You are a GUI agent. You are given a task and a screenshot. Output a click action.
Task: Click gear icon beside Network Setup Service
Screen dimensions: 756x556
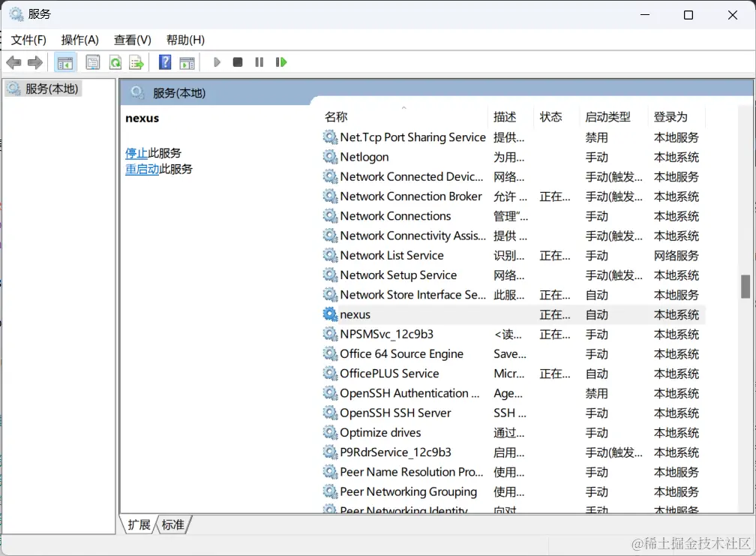tap(330, 275)
